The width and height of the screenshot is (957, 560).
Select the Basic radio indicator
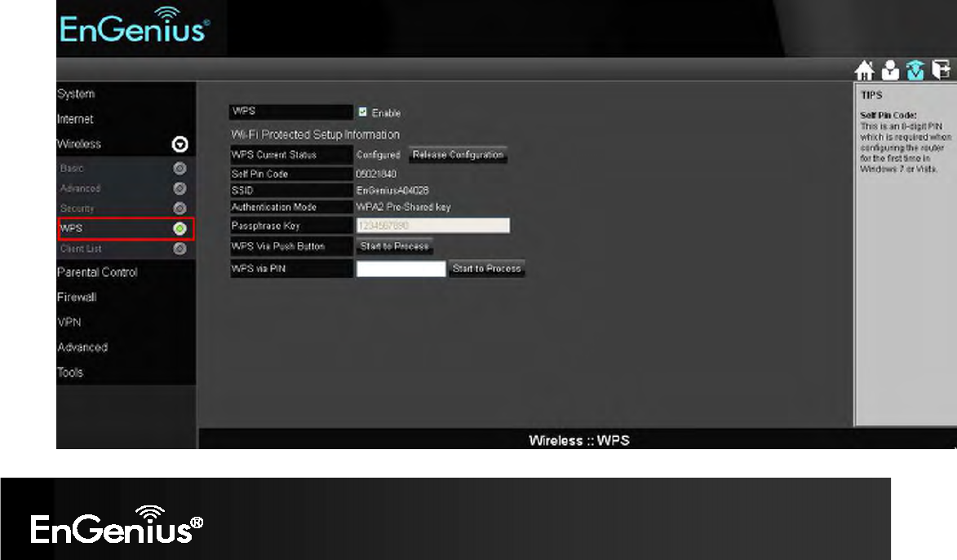(x=179, y=169)
